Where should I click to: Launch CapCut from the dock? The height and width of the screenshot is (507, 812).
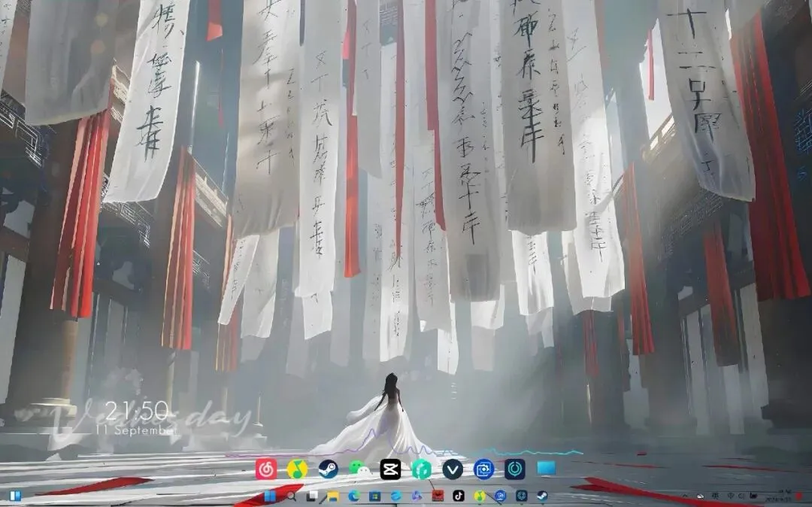point(390,469)
